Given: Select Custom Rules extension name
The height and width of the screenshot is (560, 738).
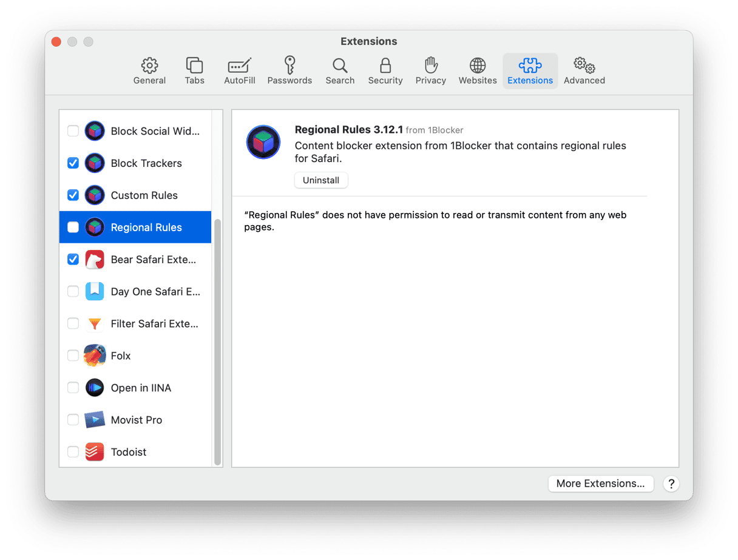Looking at the screenshot, I should tap(144, 195).
